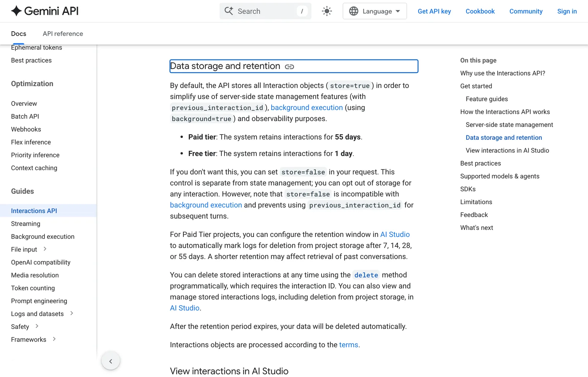Open the terms link
The image size is (588, 377).
point(348,345)
